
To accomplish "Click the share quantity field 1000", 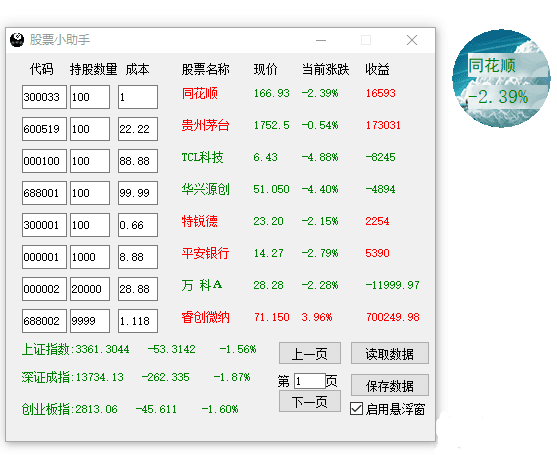I will [90, 257].
